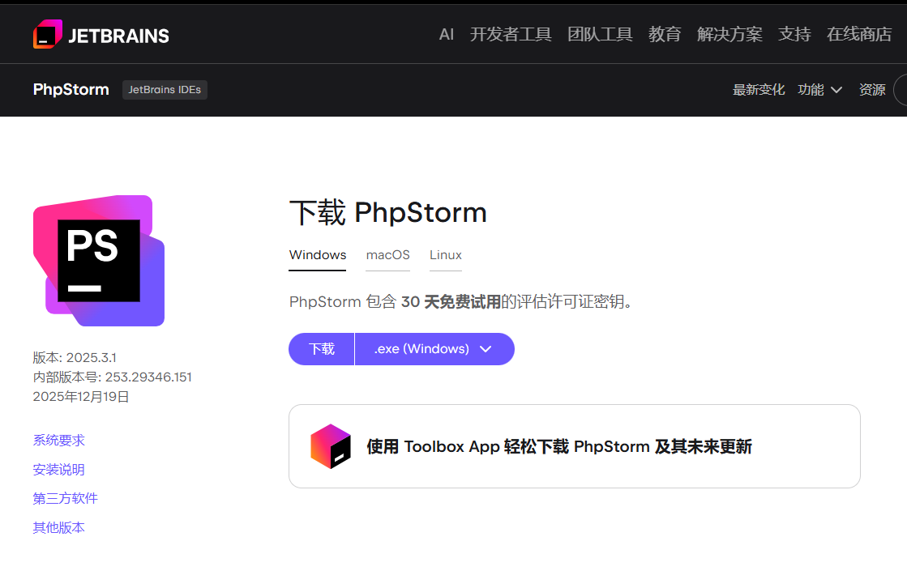907x588 pixels.
Task: Click the Toolbox App promotion card text
Action: (559, 446)
